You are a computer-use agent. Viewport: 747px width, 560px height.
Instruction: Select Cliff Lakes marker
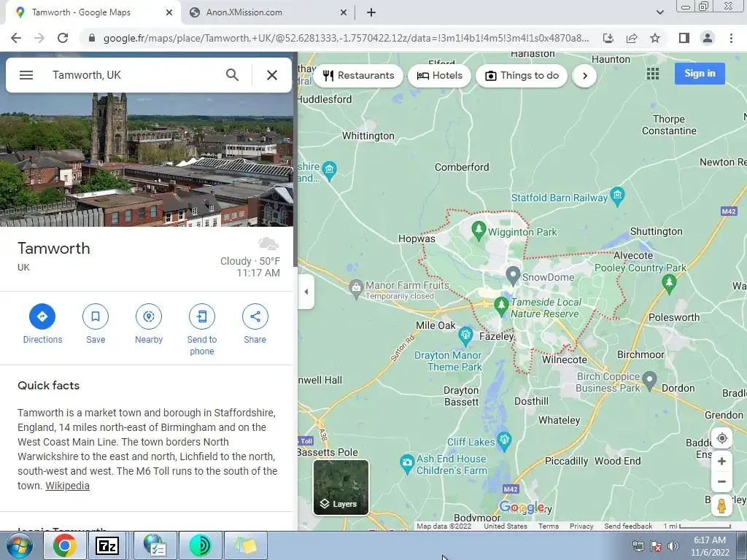click(504, 440)
